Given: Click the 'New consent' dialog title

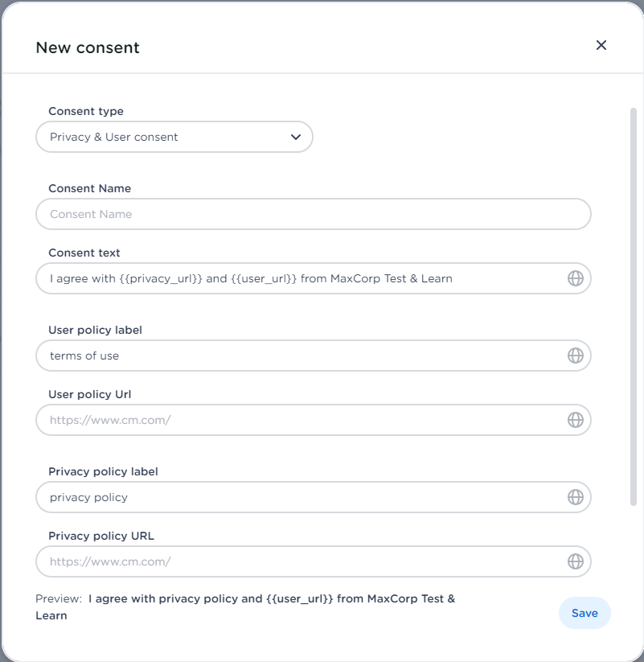Looking at the screenshot, I should 88,47.
